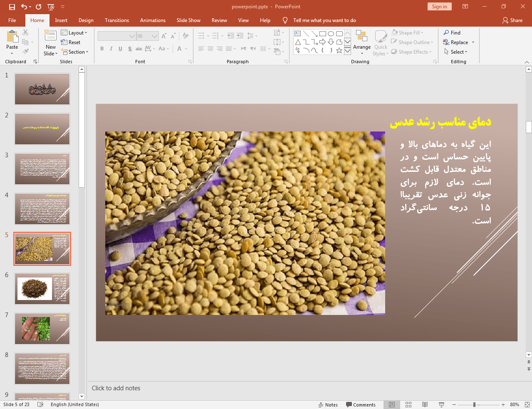Screen dimensions: 532x409
Task: Set right-to-left text direction
Action: pos(253,49)
